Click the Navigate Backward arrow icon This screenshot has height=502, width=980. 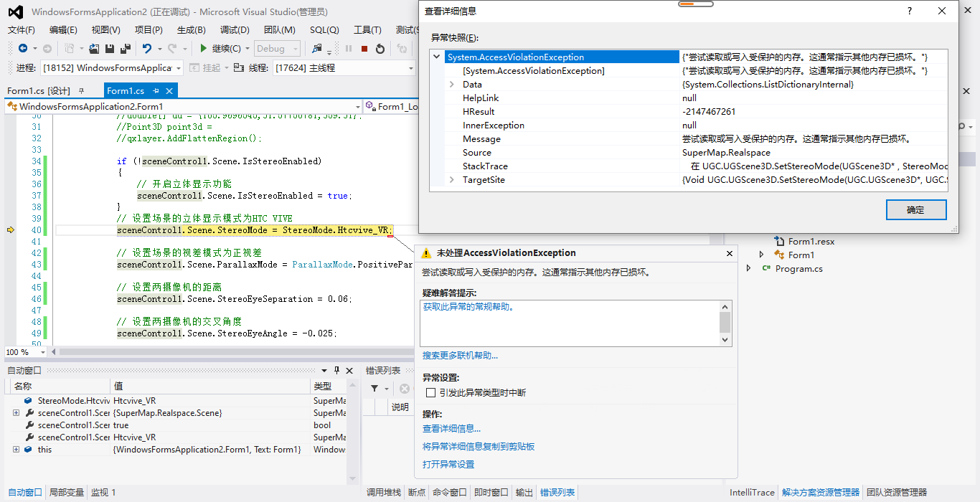tap(23, 49)
